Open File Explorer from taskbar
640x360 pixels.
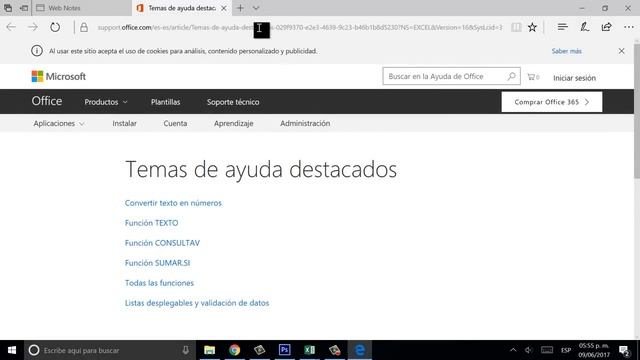click(209, 350)
